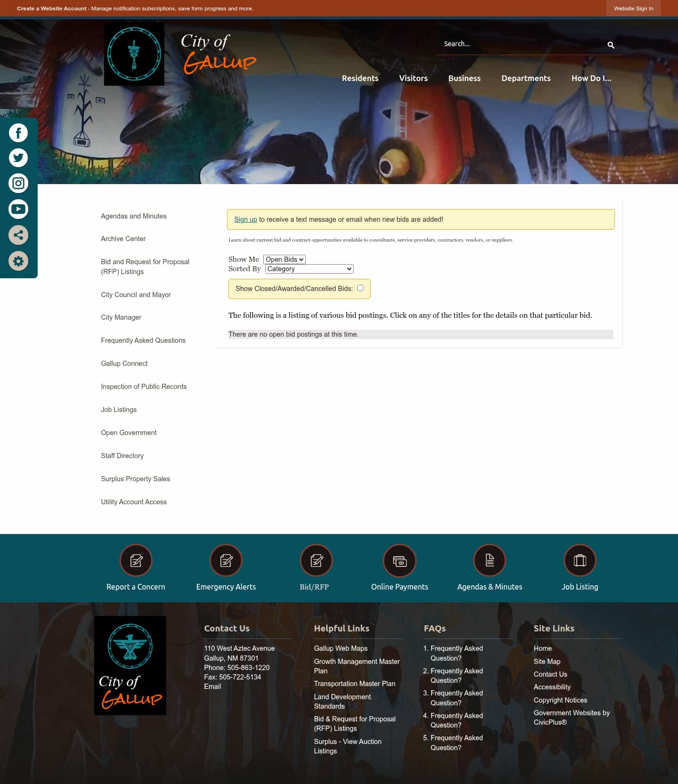Open Utility Account Access sidebar link

pos(134,502)
